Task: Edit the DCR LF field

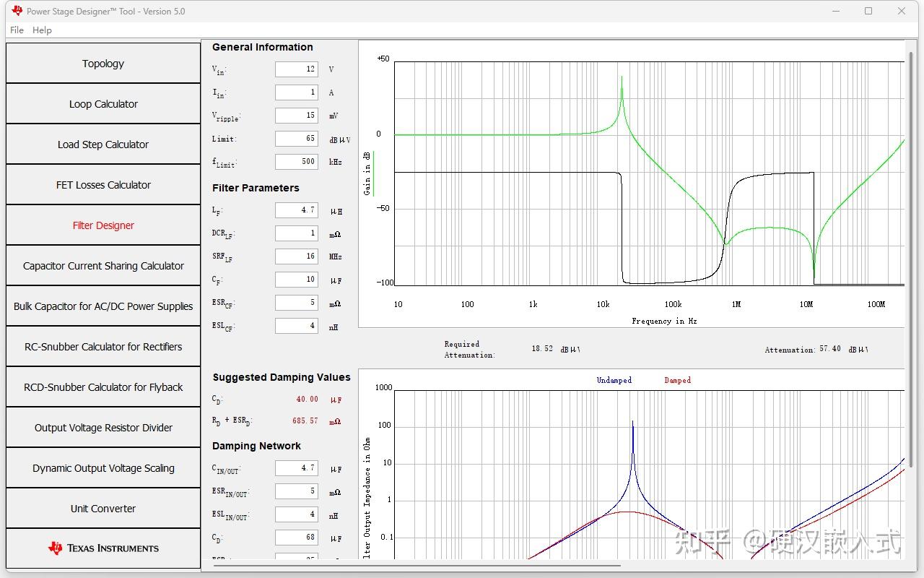Action: pos(297,233)
